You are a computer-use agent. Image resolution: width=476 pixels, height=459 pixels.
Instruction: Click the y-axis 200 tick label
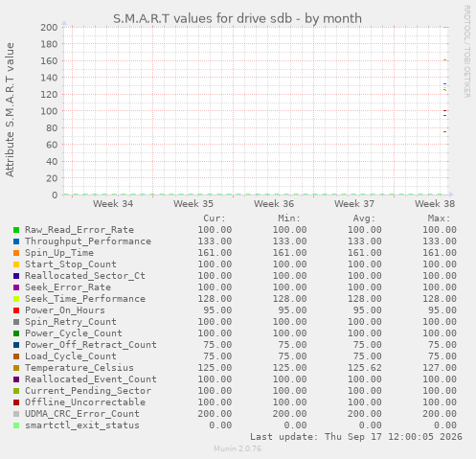point(49,28)
